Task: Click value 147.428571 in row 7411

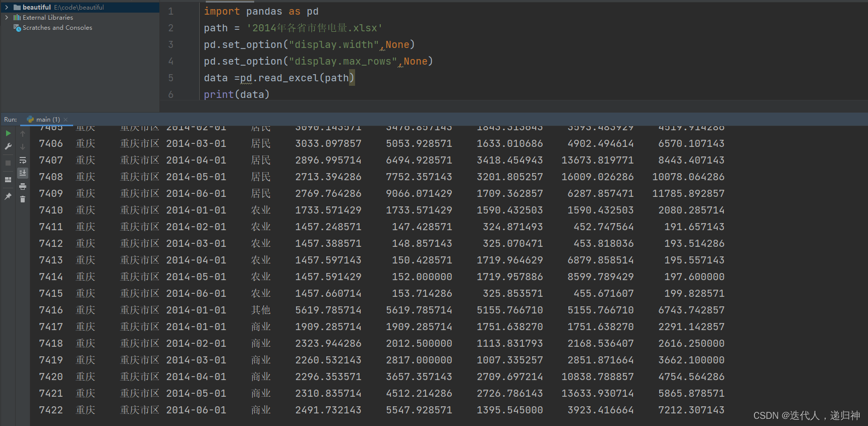Action: point(422,227)
